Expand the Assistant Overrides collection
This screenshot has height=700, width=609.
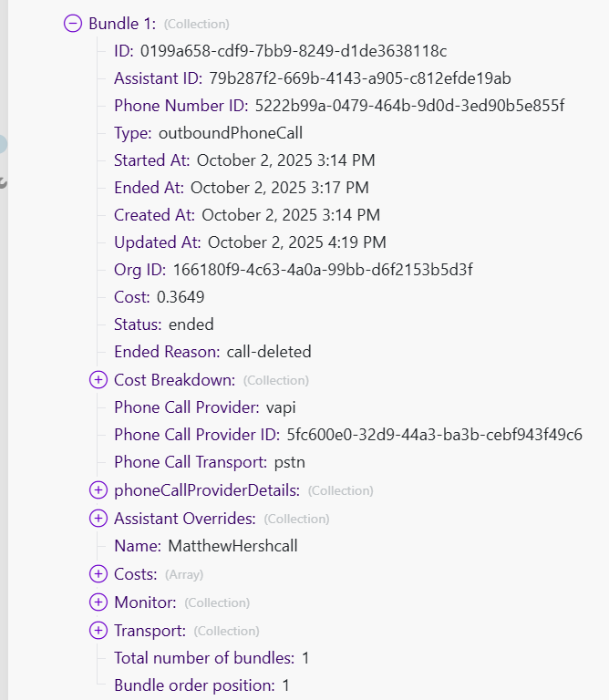click(98, 519)
